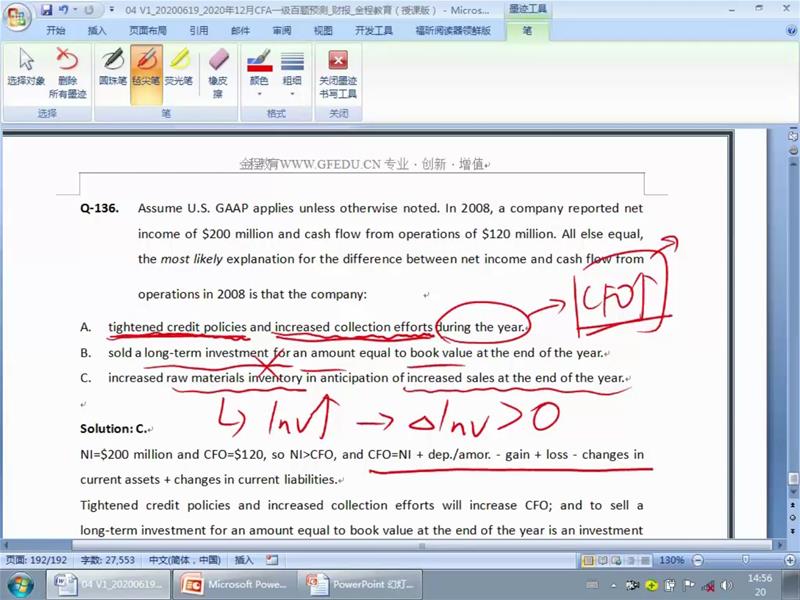Click the zoom slider handle
The image size is (800, 600).
tap(745, 560)
